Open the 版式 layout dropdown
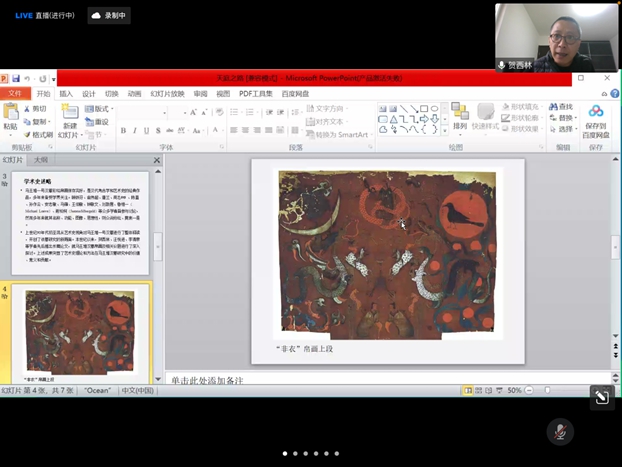Image resolution: width=622 pixels, height=467 pixels. coord(99,109)
